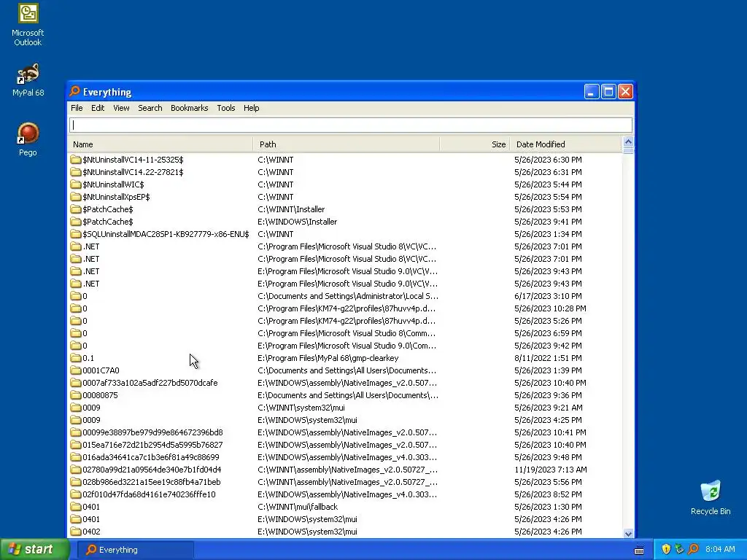Click date 11/19/2023 7:13 AM

tap(550, 469)
